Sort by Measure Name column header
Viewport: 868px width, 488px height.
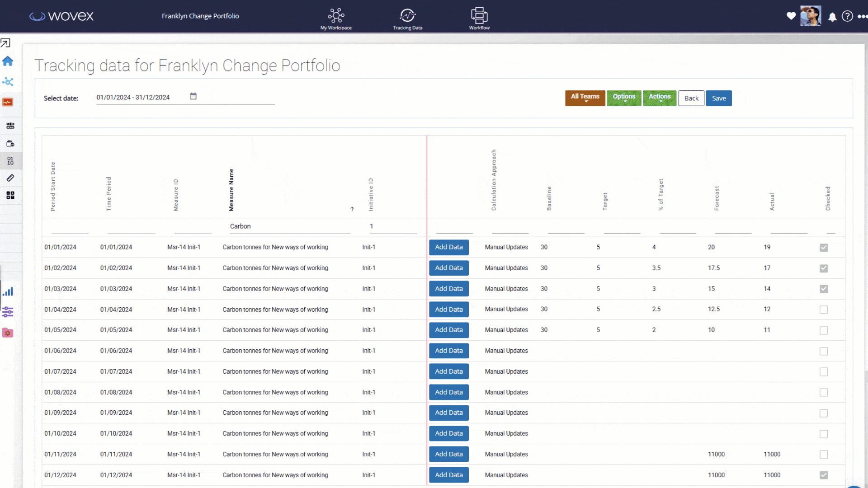coord(231,190)
